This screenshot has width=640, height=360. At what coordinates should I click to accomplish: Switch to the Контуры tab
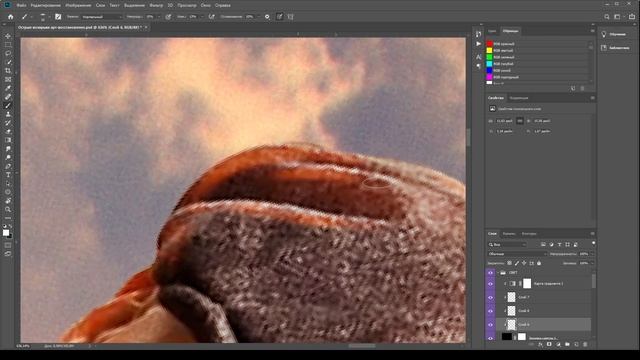[x=529, y=234]
